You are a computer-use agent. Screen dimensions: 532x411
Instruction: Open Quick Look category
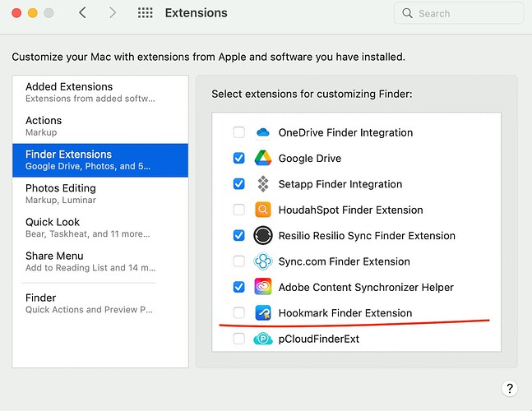coord(100,228)
